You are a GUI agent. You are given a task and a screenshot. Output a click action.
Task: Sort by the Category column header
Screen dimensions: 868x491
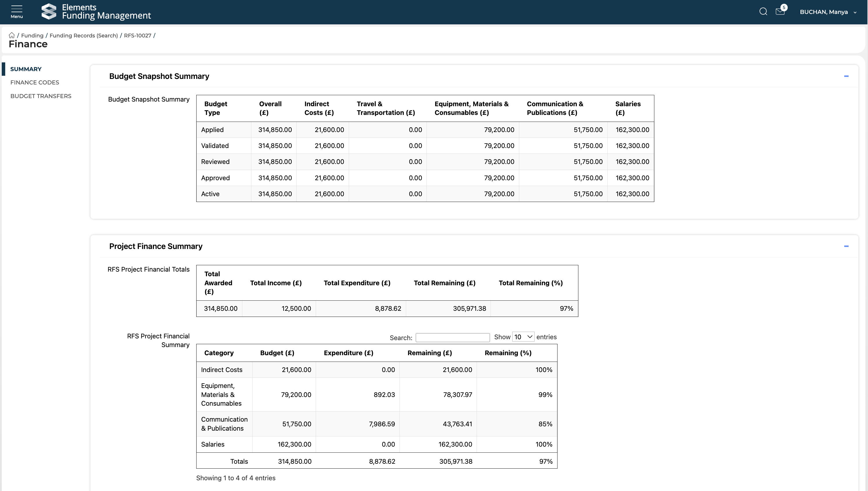click(x=219, y=353)
